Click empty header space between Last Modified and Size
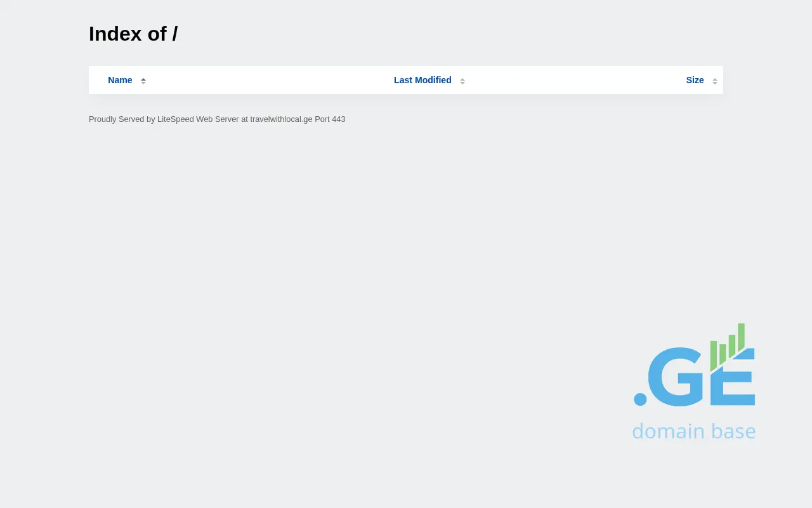Screen dimensions: 812x508 [x=571, y=80]
